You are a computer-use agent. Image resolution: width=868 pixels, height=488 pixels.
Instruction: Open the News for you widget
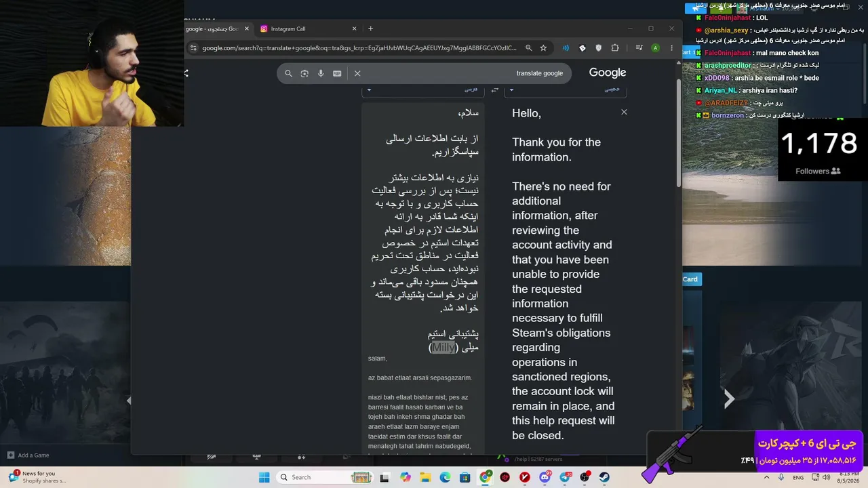tap(37, 477)
